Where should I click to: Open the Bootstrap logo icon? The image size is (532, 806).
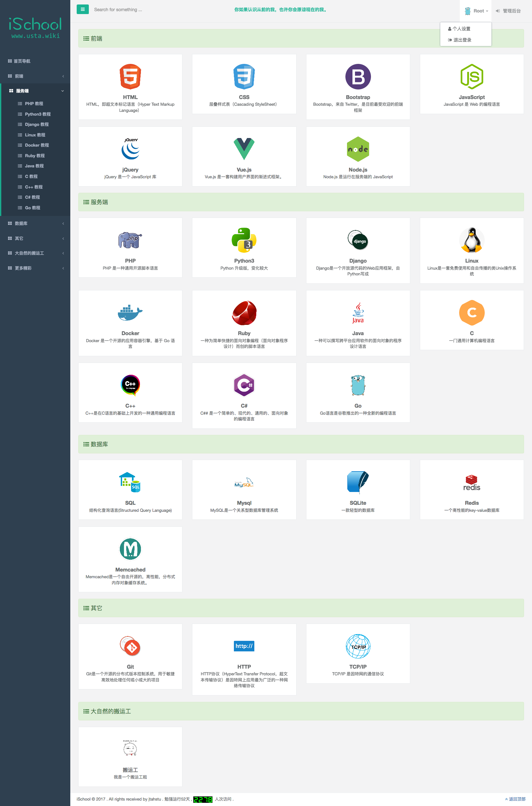pos(358,77)
